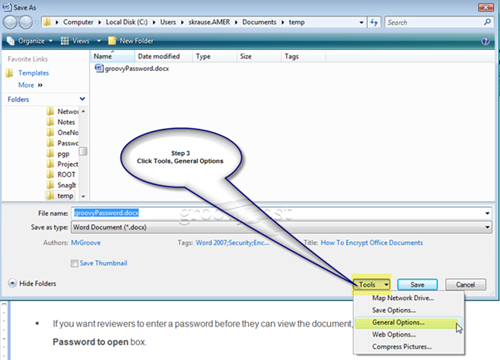Click the Views grid icon
Image resolution: width=500 pixels, height=360 pixels.
(65, 41)
